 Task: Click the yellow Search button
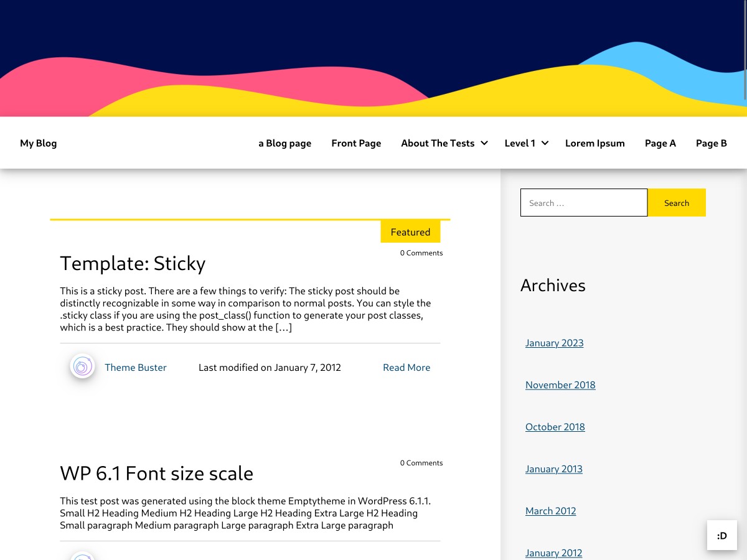676,202
